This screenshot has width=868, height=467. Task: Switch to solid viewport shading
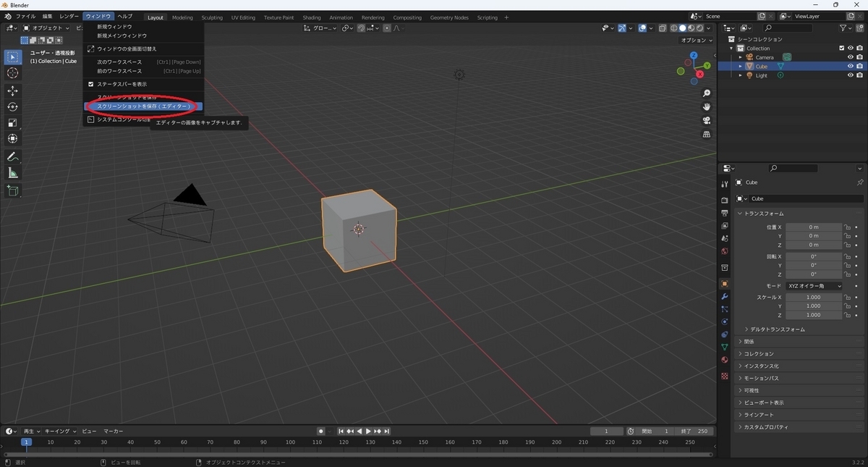(682, 28)
